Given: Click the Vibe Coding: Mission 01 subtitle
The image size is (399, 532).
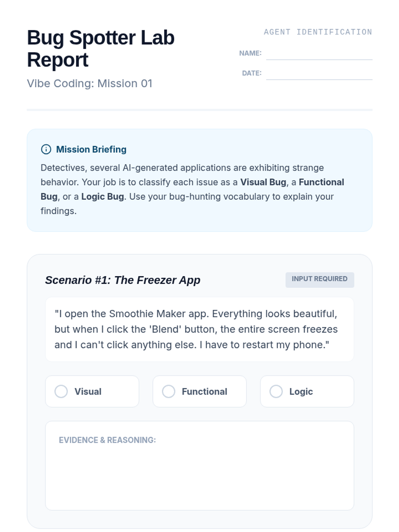Looking at the screenshot, I should [x=89, y=83].
